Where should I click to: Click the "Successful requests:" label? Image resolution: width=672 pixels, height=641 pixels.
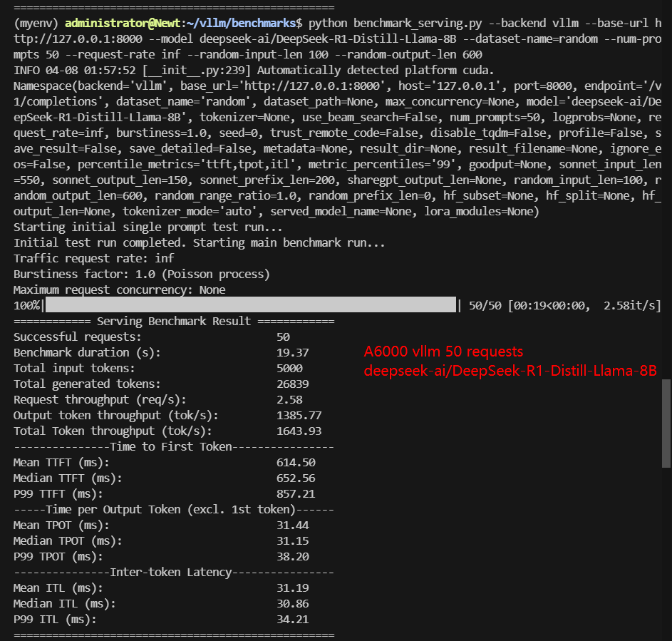[x=77, y=337]
